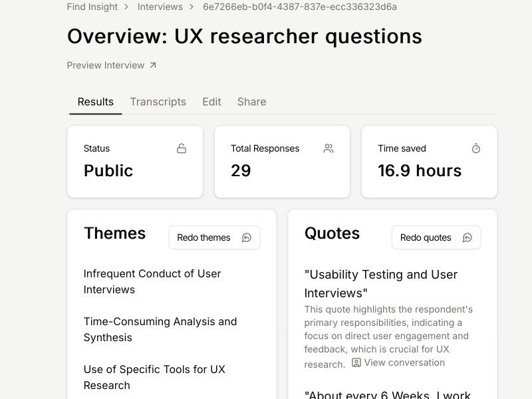
Task: Select Time-Consuming Analysis and Synthesis theme
Action: click(160, 329)
